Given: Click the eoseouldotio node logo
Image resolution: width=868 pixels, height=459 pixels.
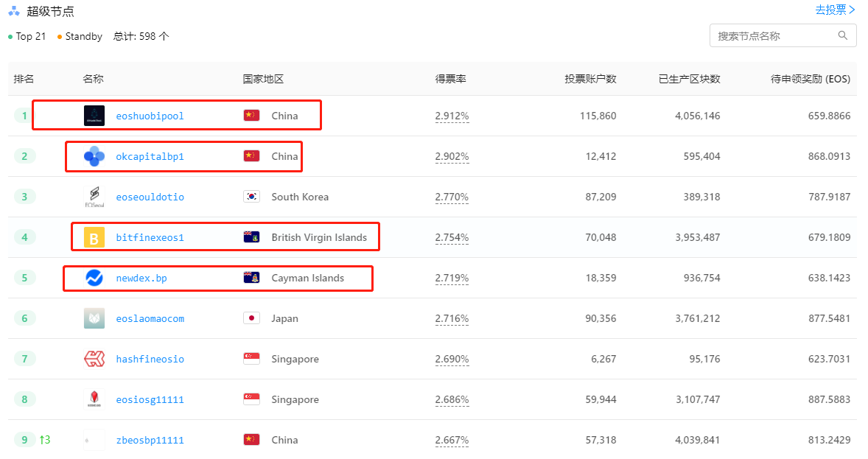Looking at the screenshot, I should pos(94,197).
